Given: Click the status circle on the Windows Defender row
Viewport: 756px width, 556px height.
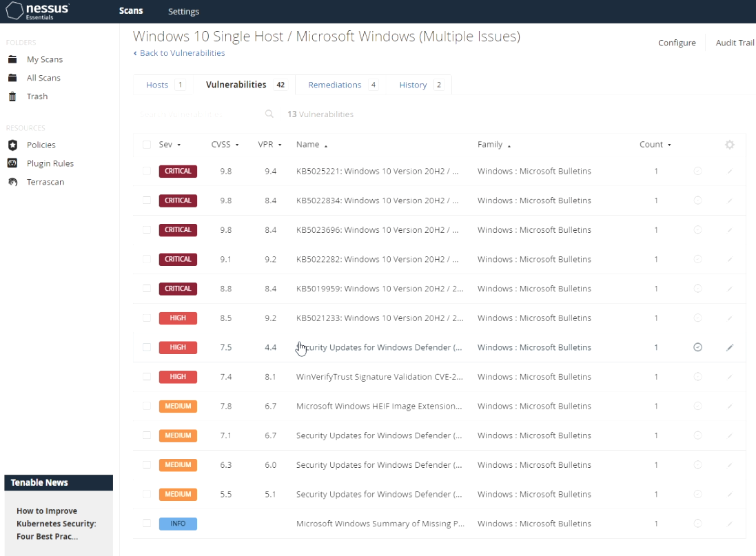Looking at the screenshot, I should click(x=697, y=347).
